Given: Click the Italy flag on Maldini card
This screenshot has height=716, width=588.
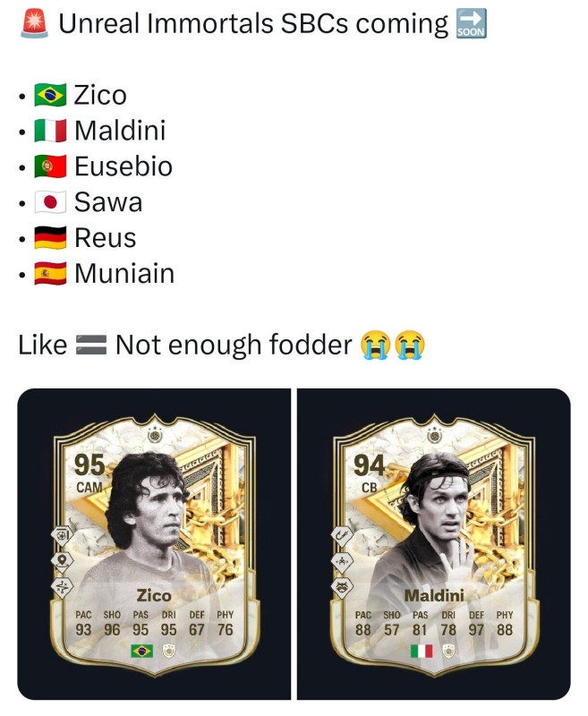Looking at the screenshot, I should pyautogui.click(x=422, y=651).
